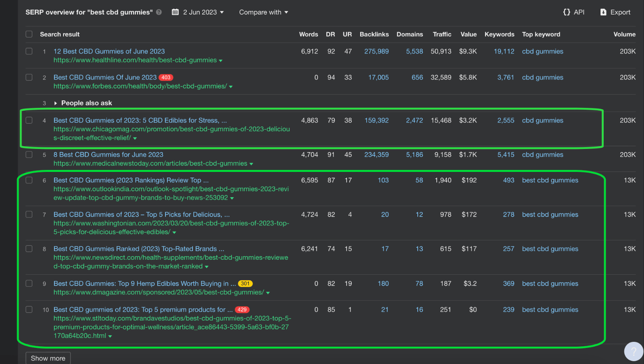
Task: Open the washingtonian.com URL link
Action: click(x=171, y=227)
